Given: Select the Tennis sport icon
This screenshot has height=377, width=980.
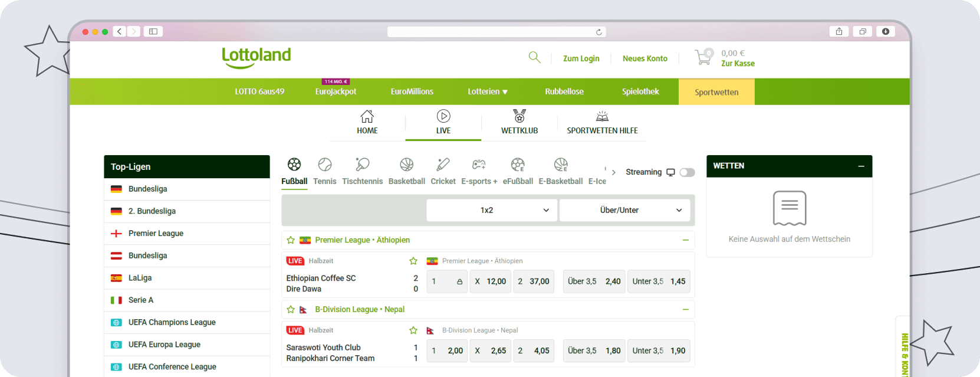Looking at the screenshot, I should point(325,164).
